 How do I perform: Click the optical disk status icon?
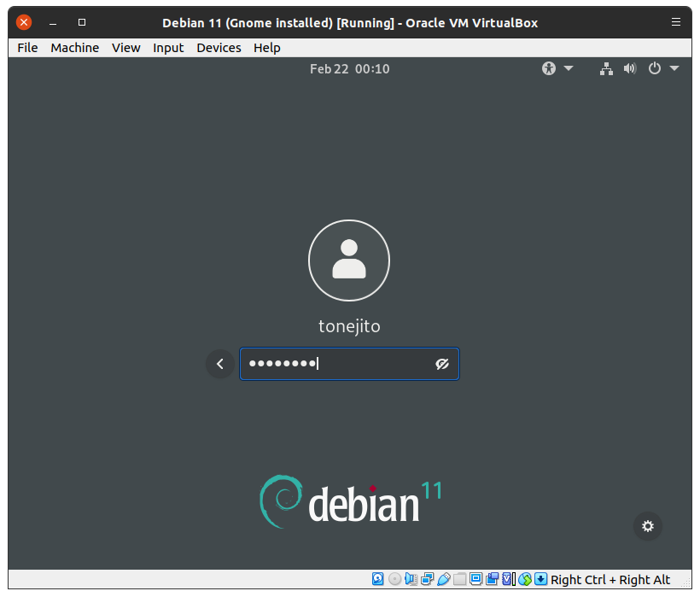[394, 579]
